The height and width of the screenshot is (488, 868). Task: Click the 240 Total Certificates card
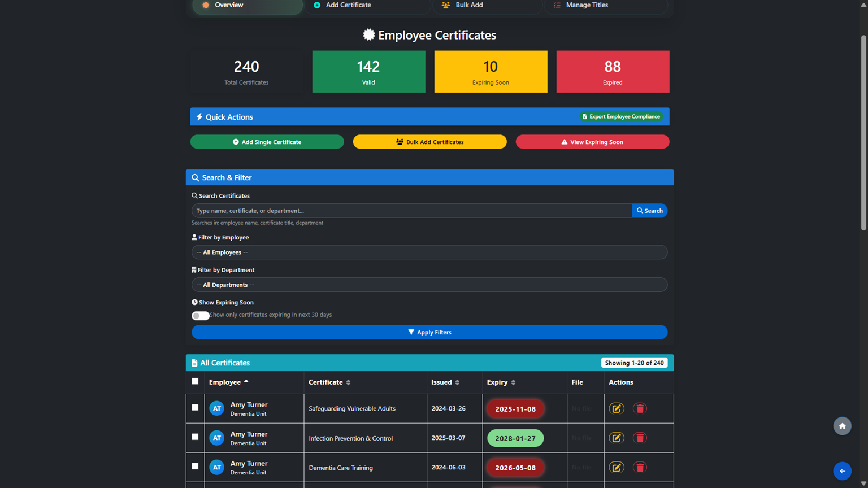(x=246, y=72)
